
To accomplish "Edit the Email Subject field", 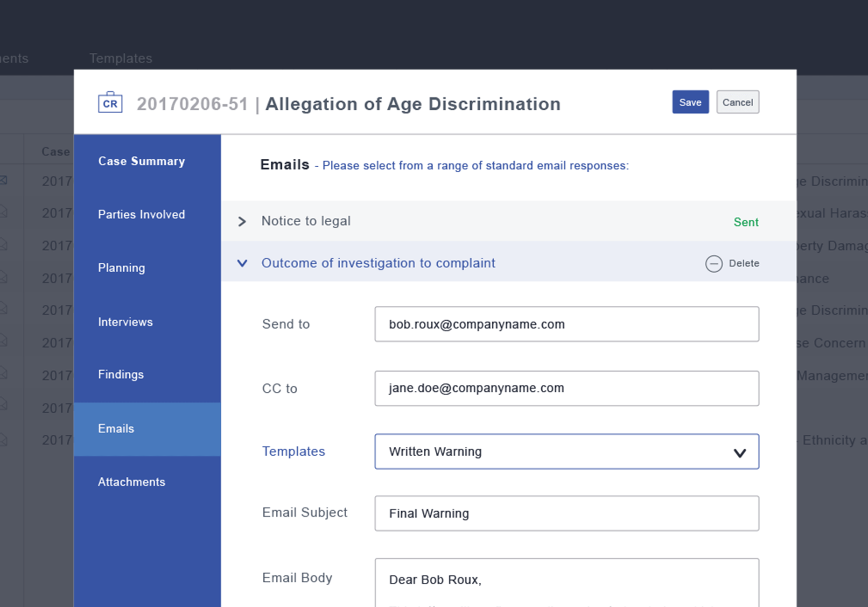I will [567, 513].
